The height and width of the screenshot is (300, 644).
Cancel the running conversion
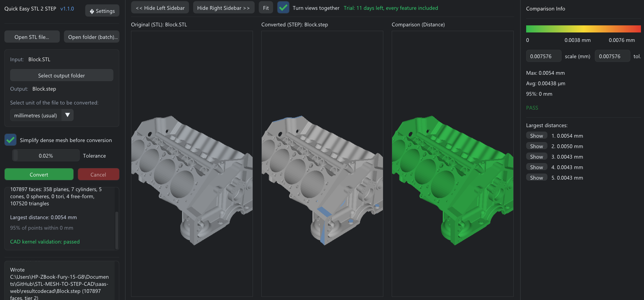coord(98,175)
